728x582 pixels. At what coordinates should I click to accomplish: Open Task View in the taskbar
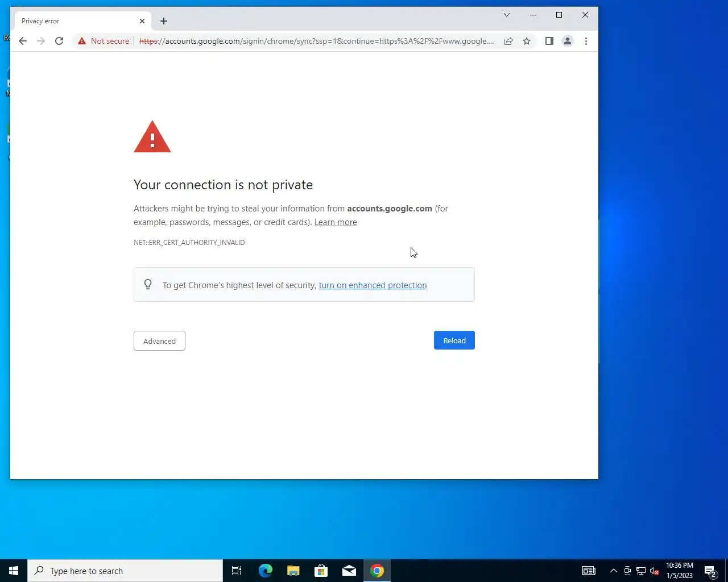[237, 571]
